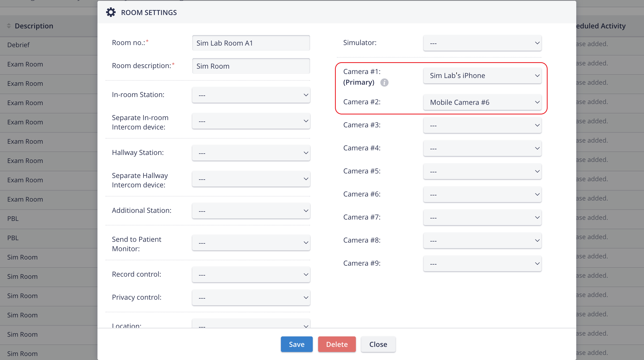Open the Privacy control dropdown
The width and height of the screenshot is (644, 360).
tap(251, 298)
